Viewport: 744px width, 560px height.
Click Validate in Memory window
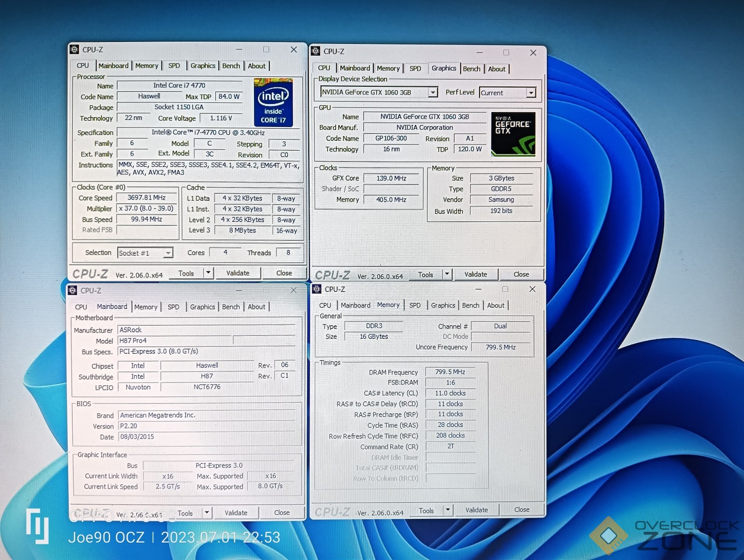coord(477,510)
